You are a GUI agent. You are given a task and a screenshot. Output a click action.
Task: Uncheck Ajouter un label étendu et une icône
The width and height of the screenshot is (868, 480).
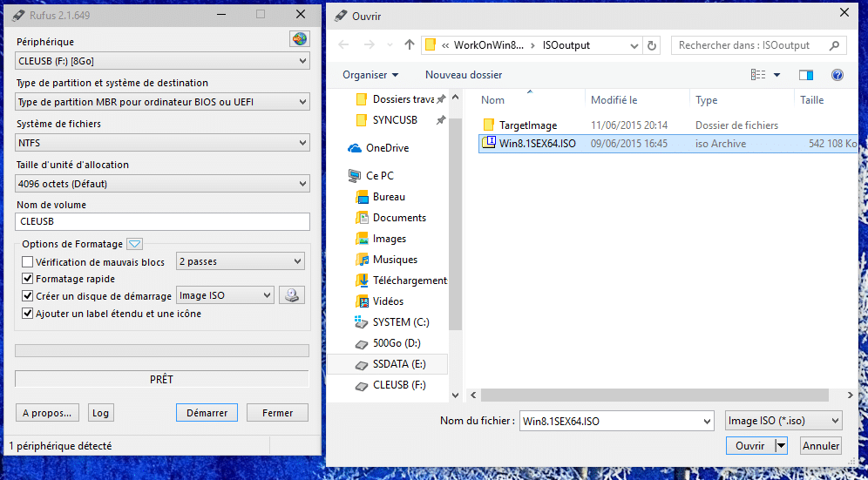coord(27,314)
